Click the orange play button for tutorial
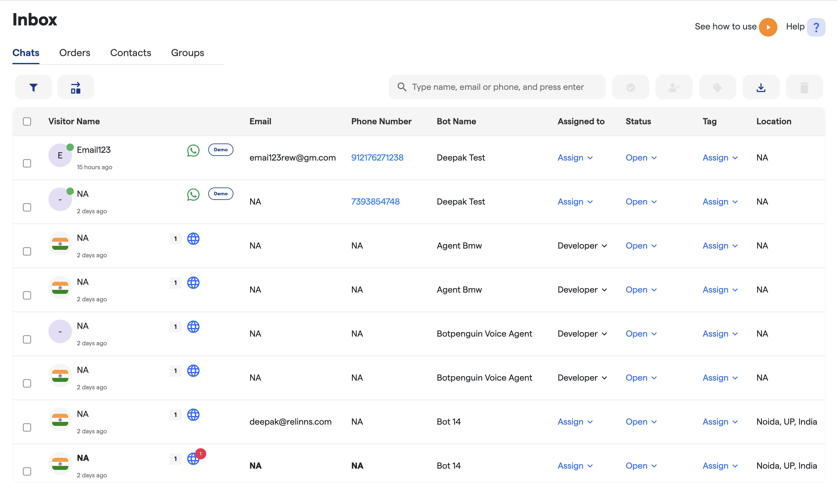This screenshot has height=504, width=838. [768, 27]
